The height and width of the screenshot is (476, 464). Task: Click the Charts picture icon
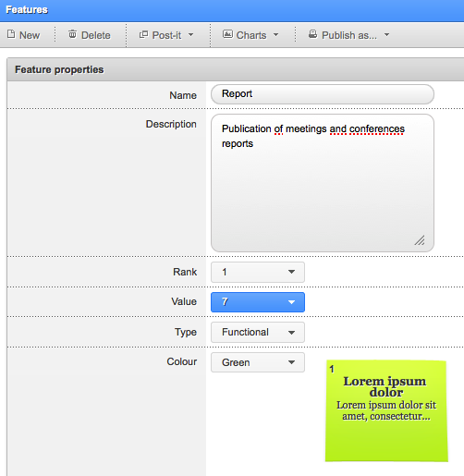[x=227, y=34]
